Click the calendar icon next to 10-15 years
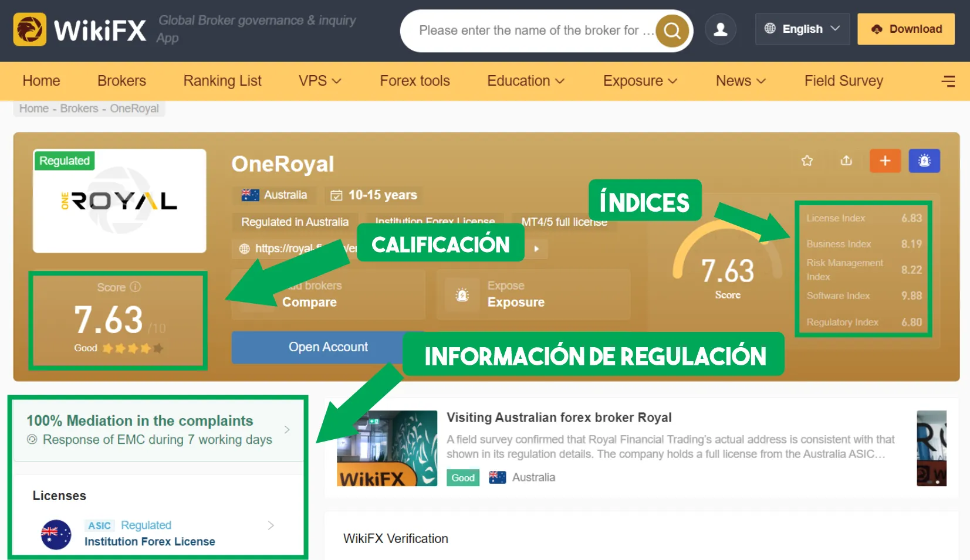Image resolution: width=970 pixels, height=560 pixels. [x=336, y=195]
